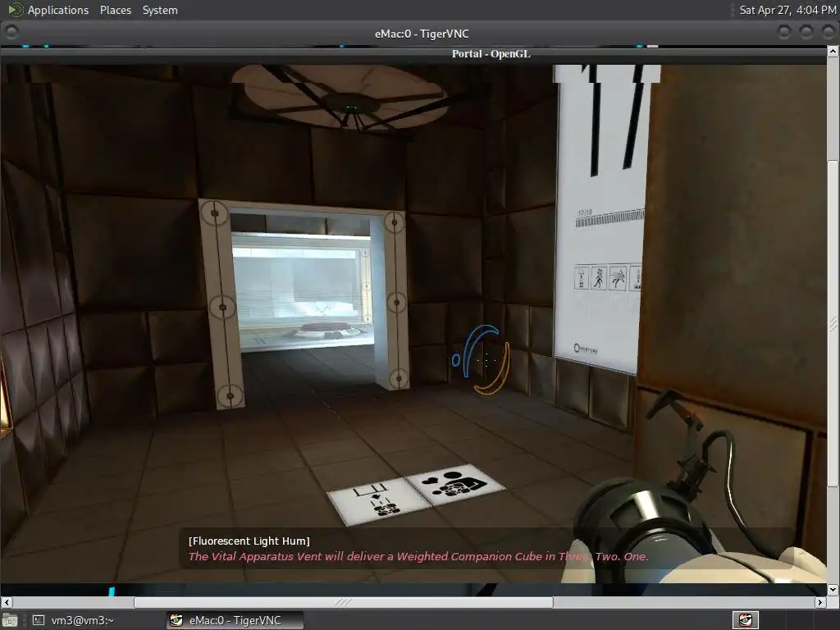This screenshot has width=840, height=630.
Task: Click the horizontal scrollbar thumb
Action: coord(344,602)
